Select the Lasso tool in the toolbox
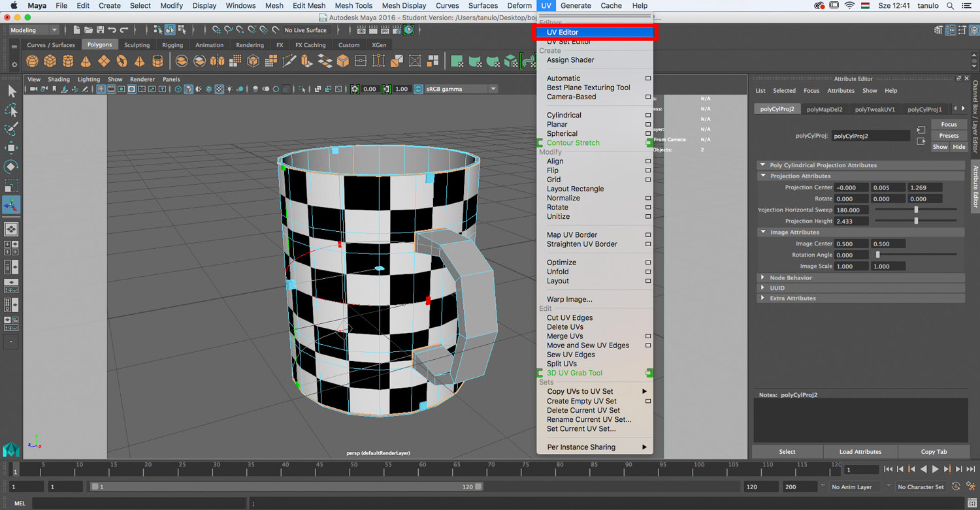 point(11,110)
